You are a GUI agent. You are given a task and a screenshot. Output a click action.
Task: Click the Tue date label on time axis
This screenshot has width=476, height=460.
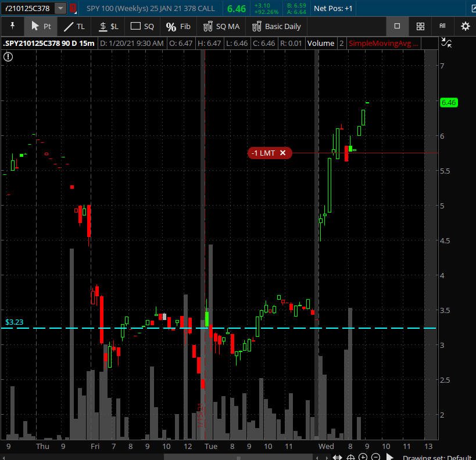click(x=210, y=446)
